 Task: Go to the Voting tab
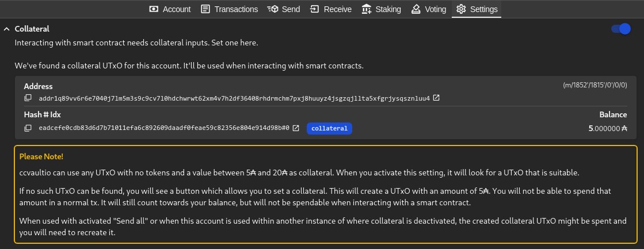pos(429,9)
